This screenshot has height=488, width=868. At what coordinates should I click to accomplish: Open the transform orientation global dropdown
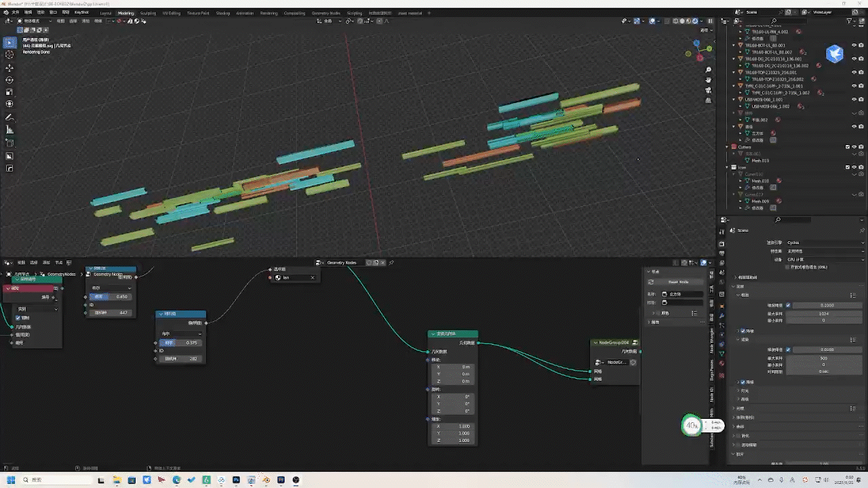coord(330,21)
